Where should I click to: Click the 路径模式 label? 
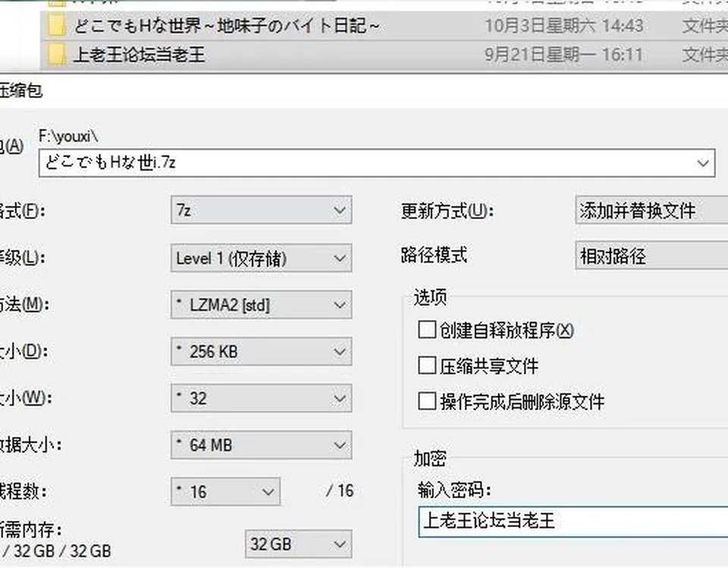tap(434, 255)
